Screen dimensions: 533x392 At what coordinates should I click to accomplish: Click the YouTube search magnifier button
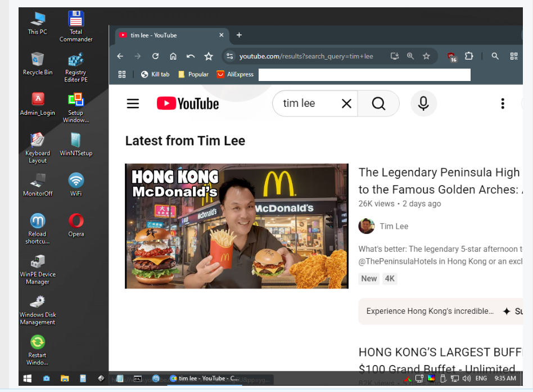[378, 103]
